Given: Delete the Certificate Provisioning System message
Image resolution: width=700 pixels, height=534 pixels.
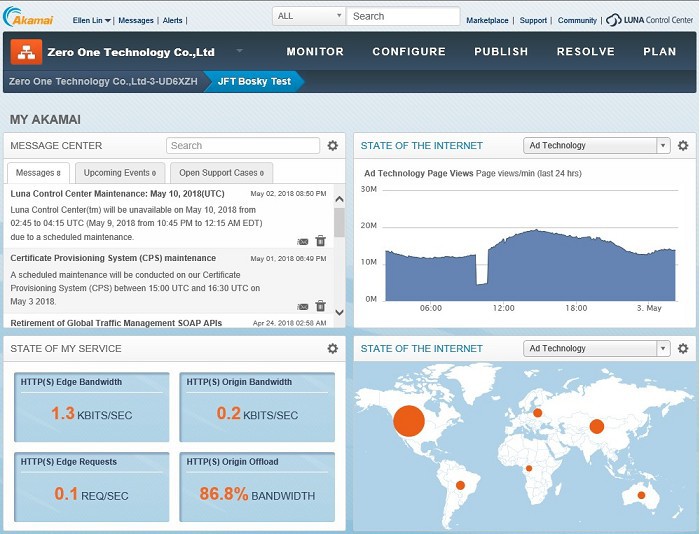Looking at the screenshot, I should (x=321, y=306).
